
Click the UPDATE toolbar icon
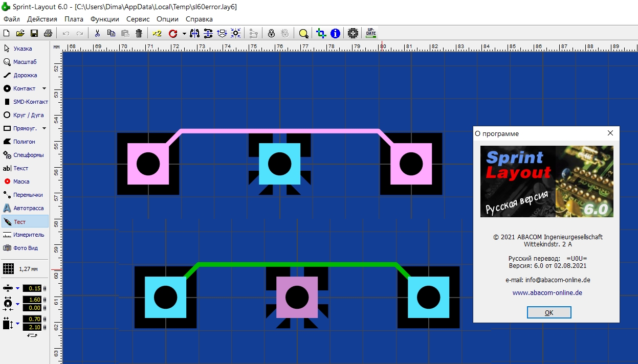point(371,33)
